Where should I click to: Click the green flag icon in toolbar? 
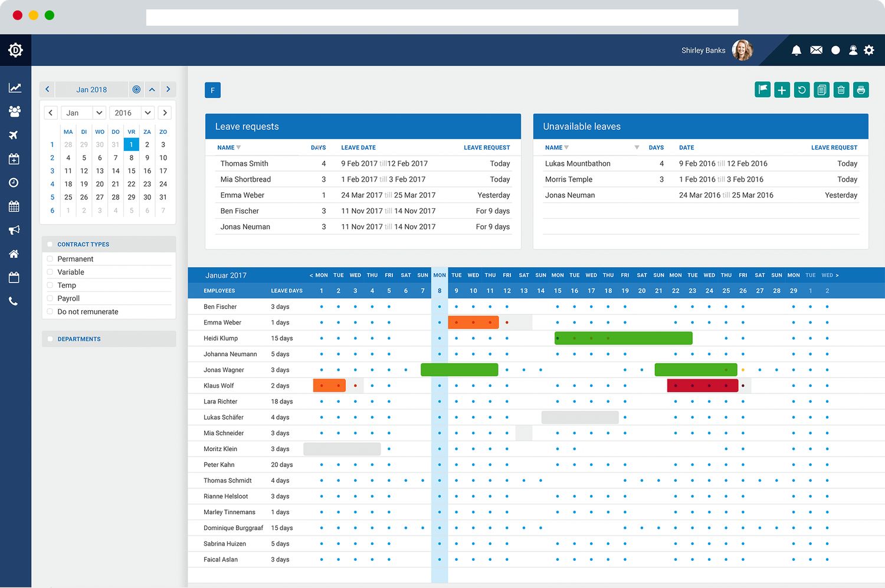(762, 90)
